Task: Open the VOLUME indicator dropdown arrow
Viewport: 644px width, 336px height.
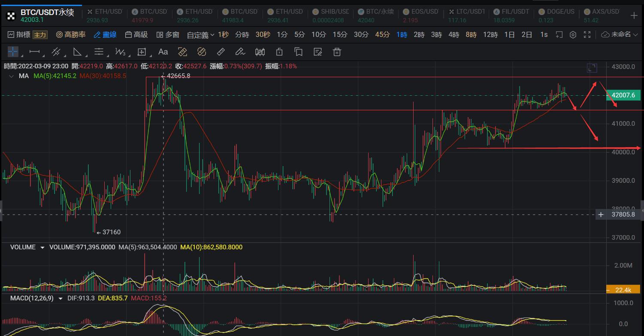Action: (x=42, y=248)
